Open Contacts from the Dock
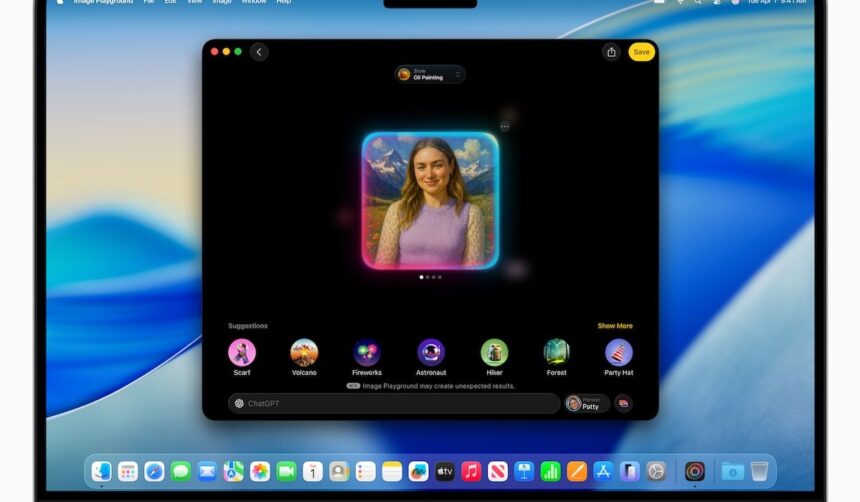The width and height of the screenshot is (860, 502). [x=339, y=471]
